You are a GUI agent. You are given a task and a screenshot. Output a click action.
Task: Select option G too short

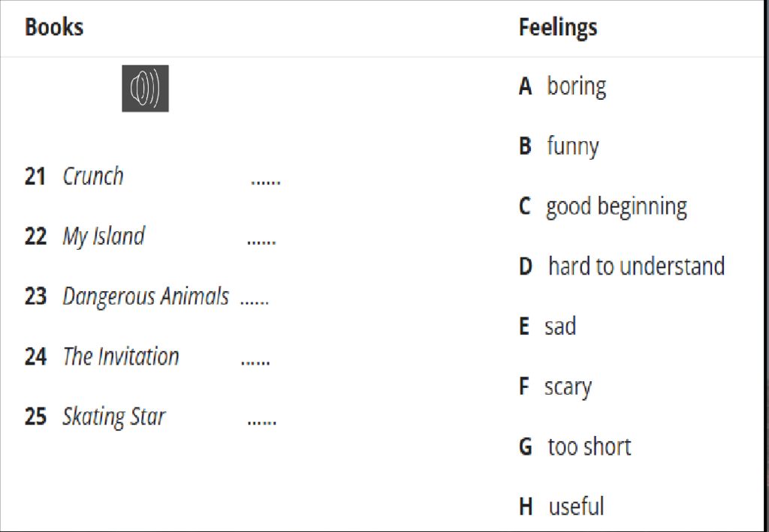coord(574,446)
